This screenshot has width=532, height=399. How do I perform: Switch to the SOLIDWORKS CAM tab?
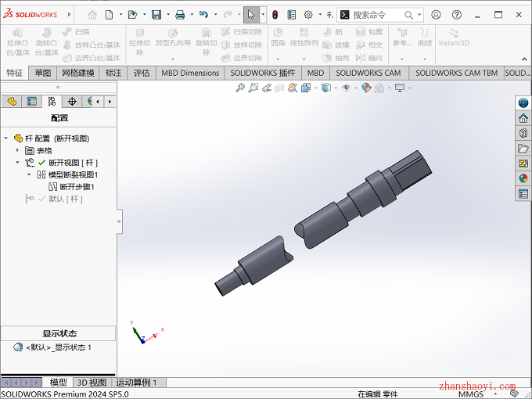(x=370, y=73)
